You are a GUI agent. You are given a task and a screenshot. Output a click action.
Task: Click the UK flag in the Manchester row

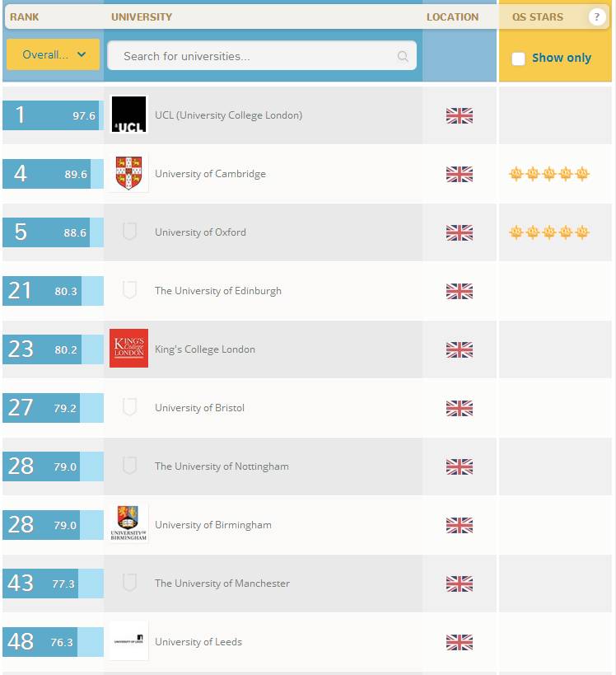pyautogui.click(x=460, y=584)
